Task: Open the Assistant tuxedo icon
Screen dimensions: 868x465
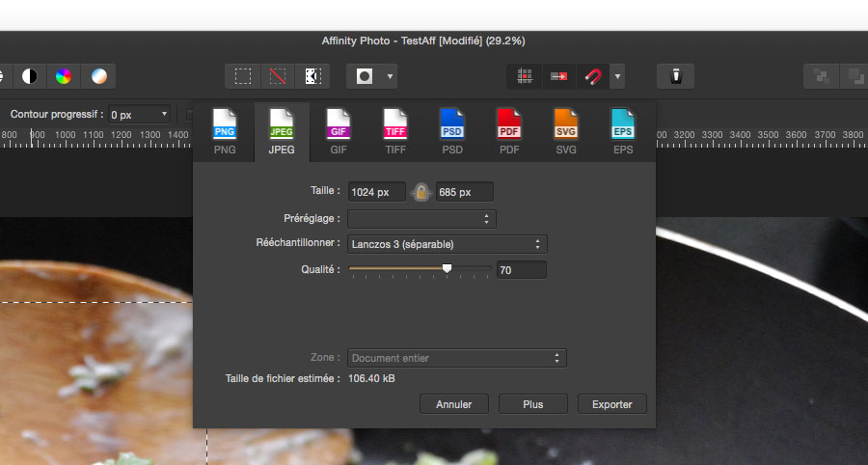Action: click(675, 76)
